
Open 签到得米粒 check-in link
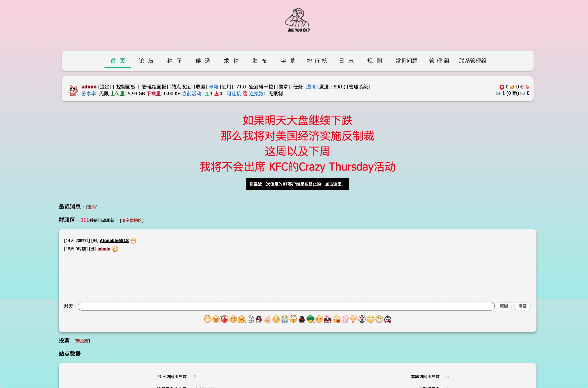(x=261, y=87)
